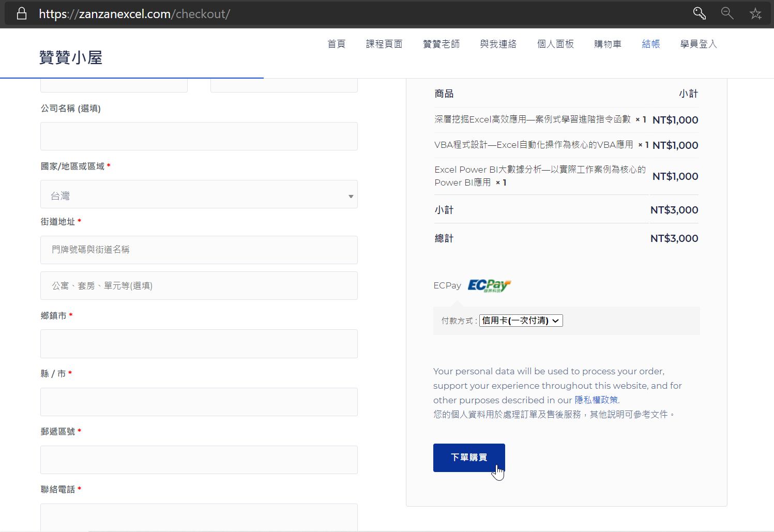Click the lock icon in address bar

tap(21, 13)
